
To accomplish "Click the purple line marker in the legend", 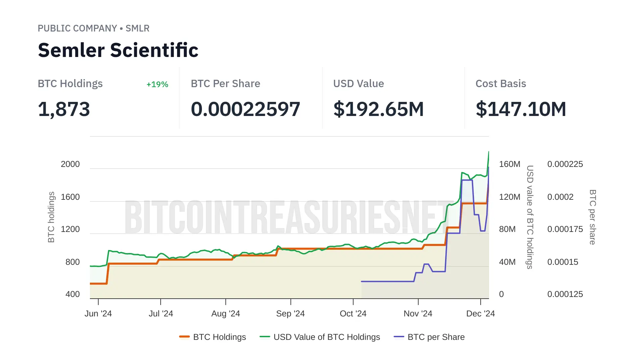I will point(399,337).
